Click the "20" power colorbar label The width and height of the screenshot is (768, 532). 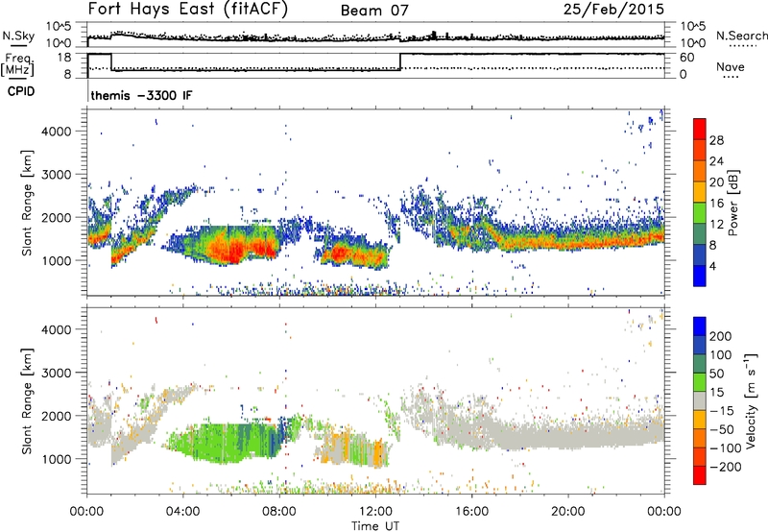(x=716, y=182)
